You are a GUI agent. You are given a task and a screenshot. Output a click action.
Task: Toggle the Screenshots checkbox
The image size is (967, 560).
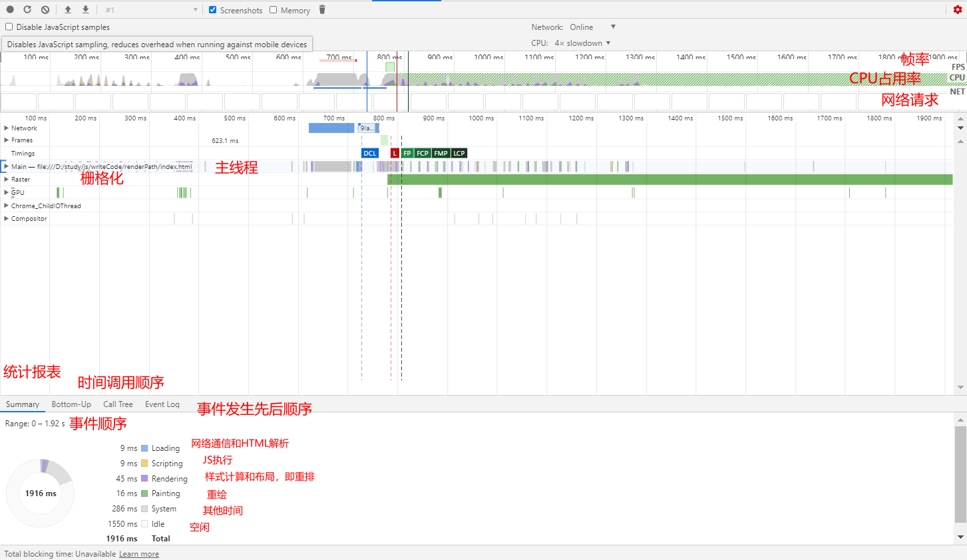click(x=213, y=10)
